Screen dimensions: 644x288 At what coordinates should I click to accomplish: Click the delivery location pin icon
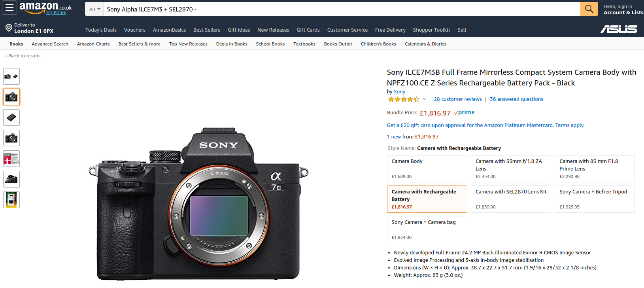click(x=9, y=28)
